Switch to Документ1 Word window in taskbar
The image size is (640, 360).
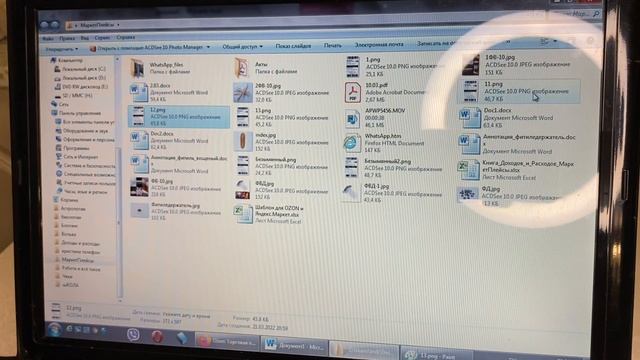pyautogui.click(x=295, y=346)
